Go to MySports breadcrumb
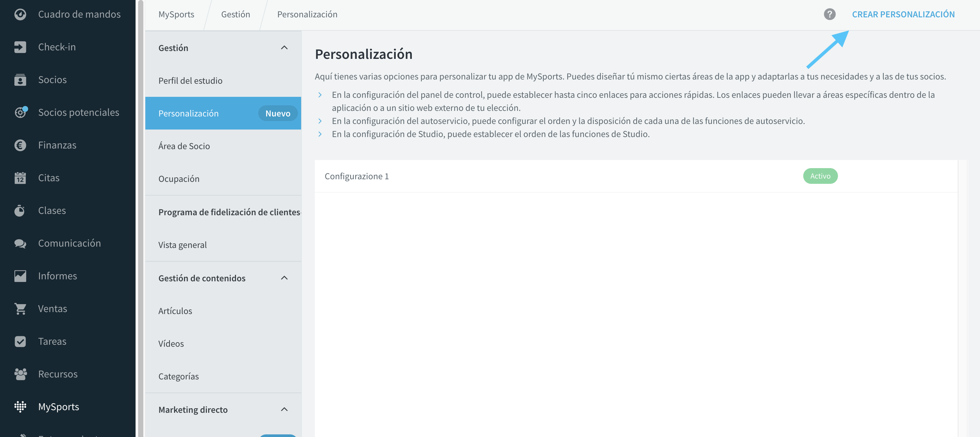The height and width of the screenshot is (437, 980). pos(176,14)
